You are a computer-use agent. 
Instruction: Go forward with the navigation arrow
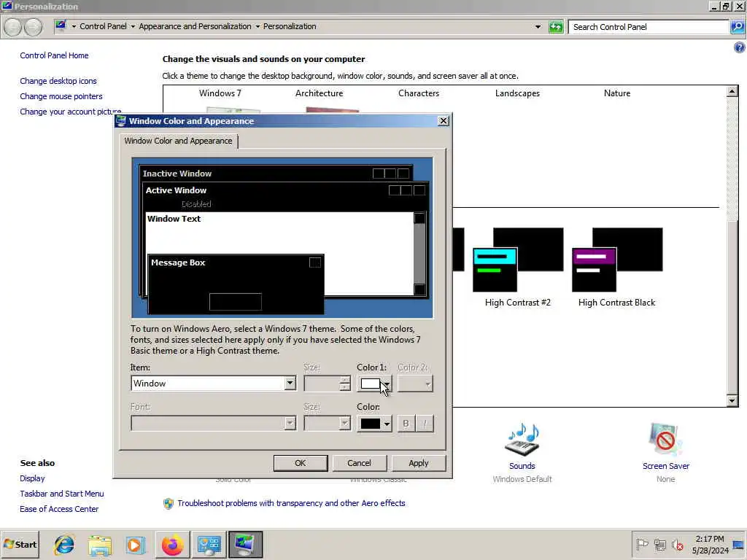point(33,27)
